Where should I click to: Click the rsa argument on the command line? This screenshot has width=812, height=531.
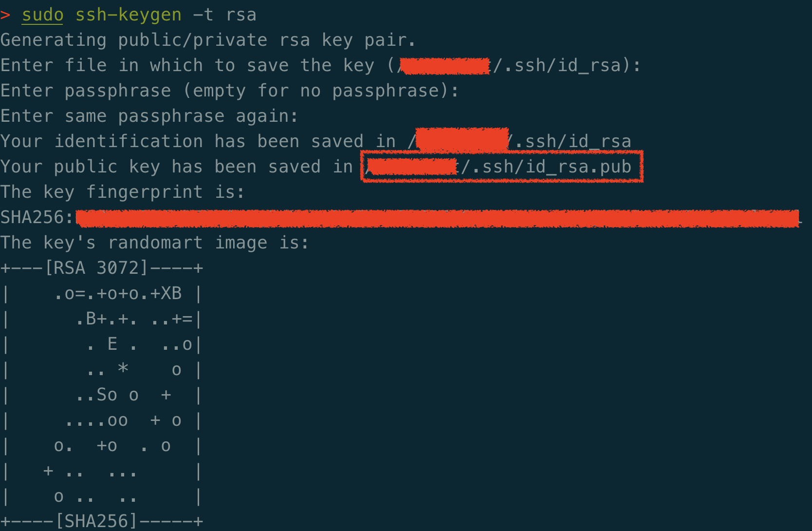coord(241,15)
